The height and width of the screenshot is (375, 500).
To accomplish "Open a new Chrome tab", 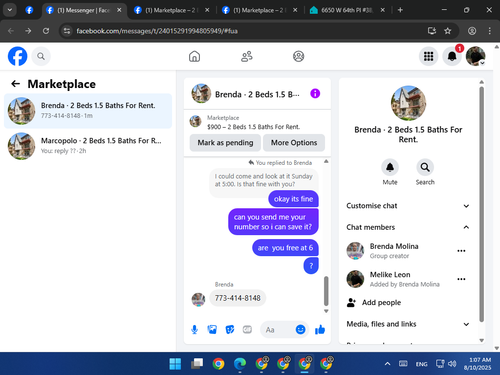I will [x=400, y=10].
